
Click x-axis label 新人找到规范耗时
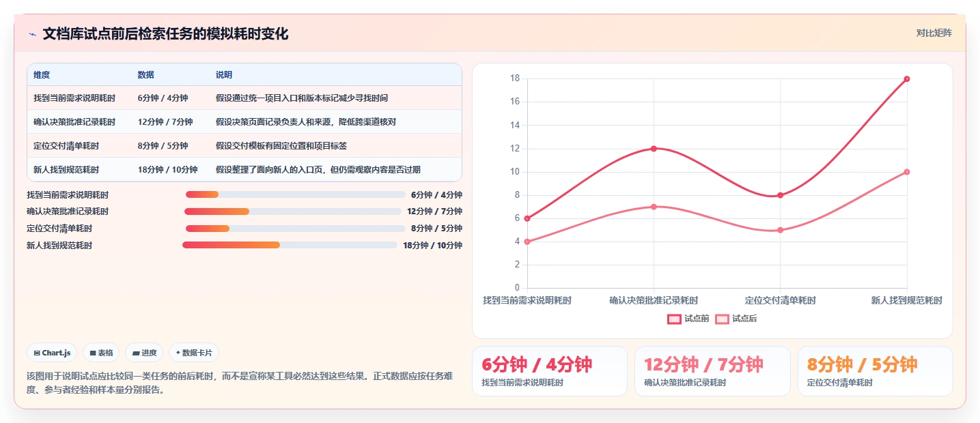[907, 300]
